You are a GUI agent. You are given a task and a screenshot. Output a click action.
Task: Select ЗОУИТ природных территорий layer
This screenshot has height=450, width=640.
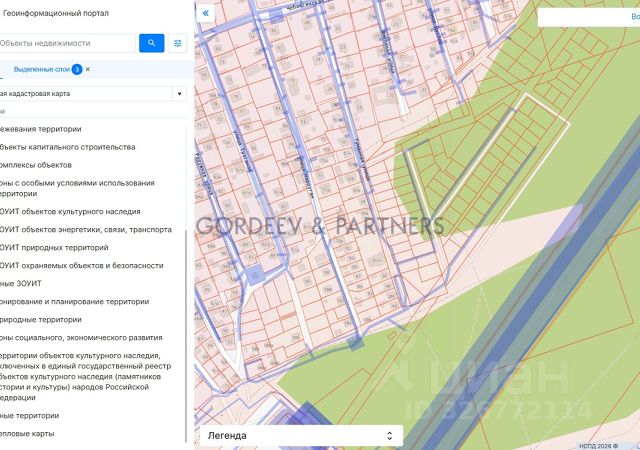(54, 247)
